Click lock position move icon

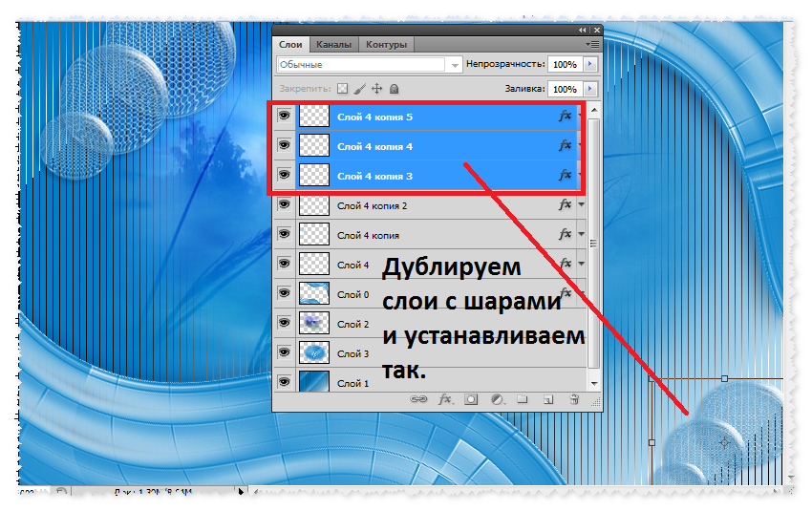coord(377,89)
